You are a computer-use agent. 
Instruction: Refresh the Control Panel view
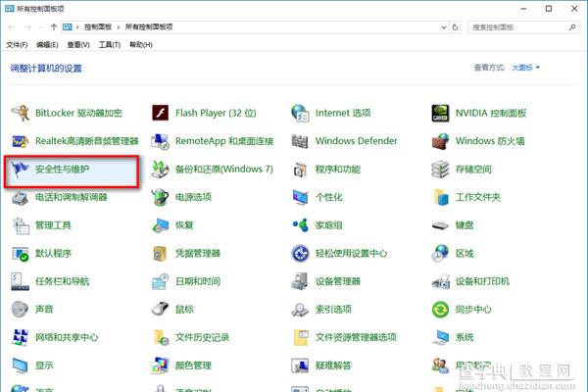coord(456,27)
